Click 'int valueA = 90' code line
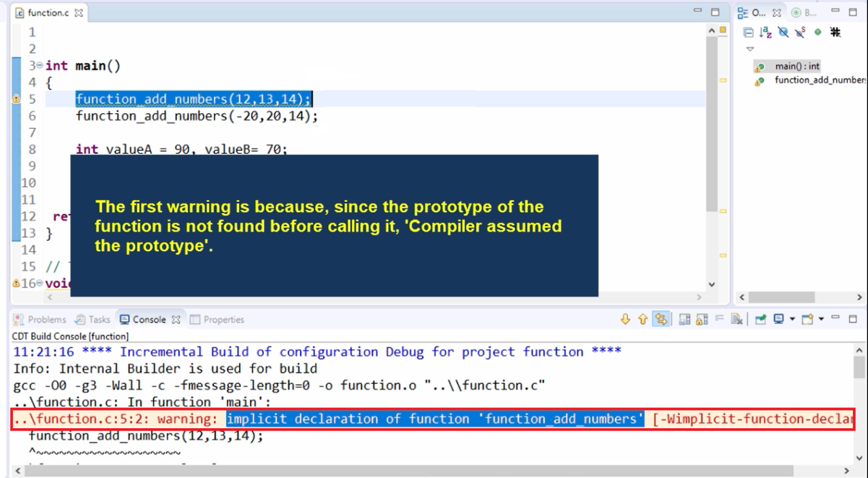 [x=181, y=149]
